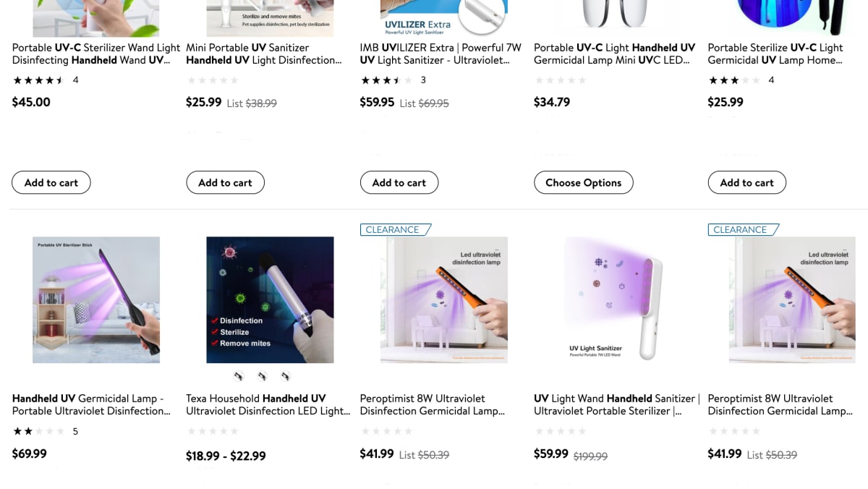Open Texa Household Handheld UV product image

click(270, 299)
